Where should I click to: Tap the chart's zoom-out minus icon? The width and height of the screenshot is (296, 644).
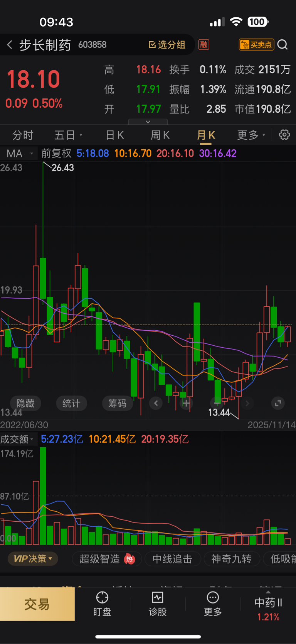[217, 403]
